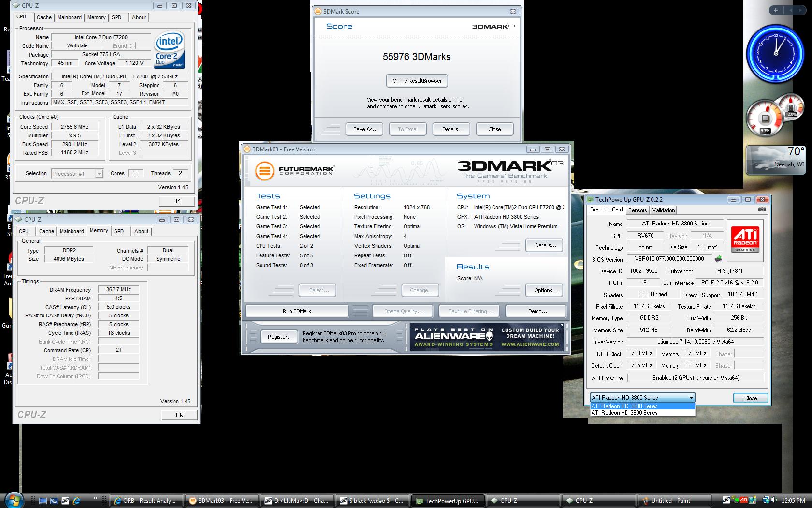Click Run 3DMark button
Viewport: 812px width, 508px height.
click(297, 311)
